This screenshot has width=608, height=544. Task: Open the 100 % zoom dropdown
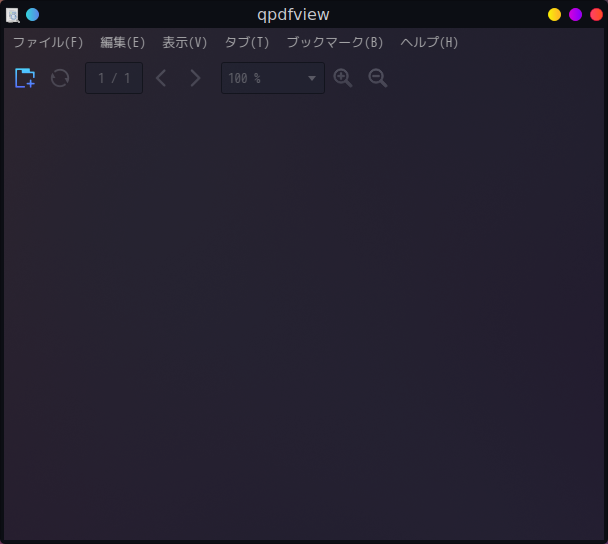pos(273,78)
